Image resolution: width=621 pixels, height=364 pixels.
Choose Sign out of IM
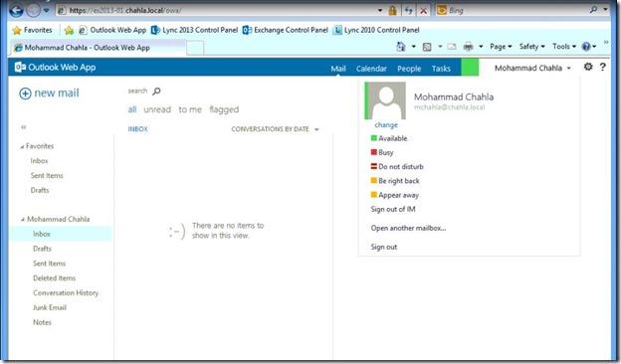(x=393, y=209)
